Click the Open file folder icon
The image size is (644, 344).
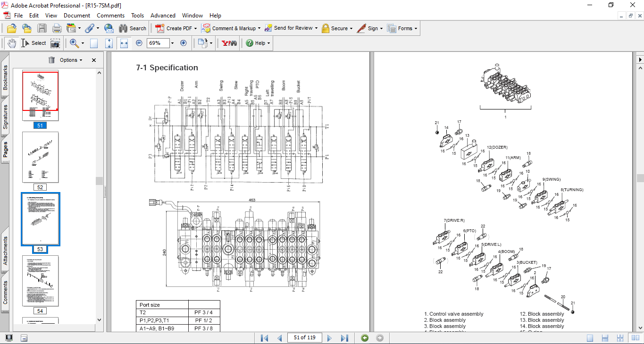coord(11,28)
